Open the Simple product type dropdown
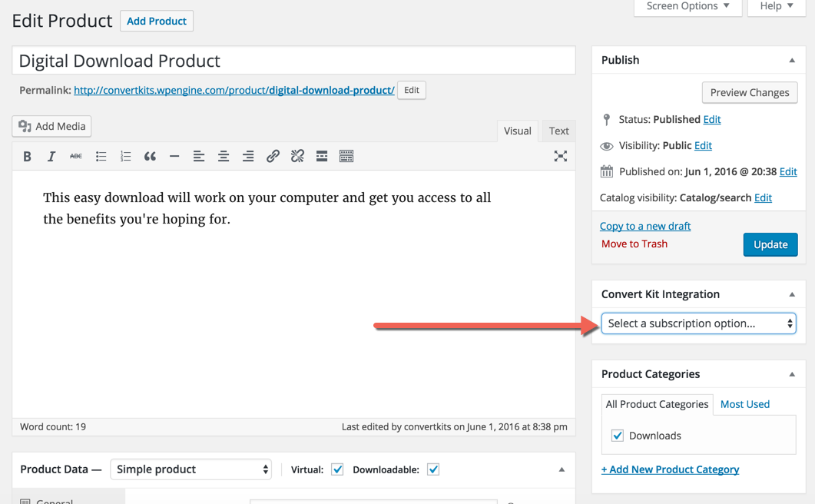This screenshot has width=815, height=504. point(191,469)
